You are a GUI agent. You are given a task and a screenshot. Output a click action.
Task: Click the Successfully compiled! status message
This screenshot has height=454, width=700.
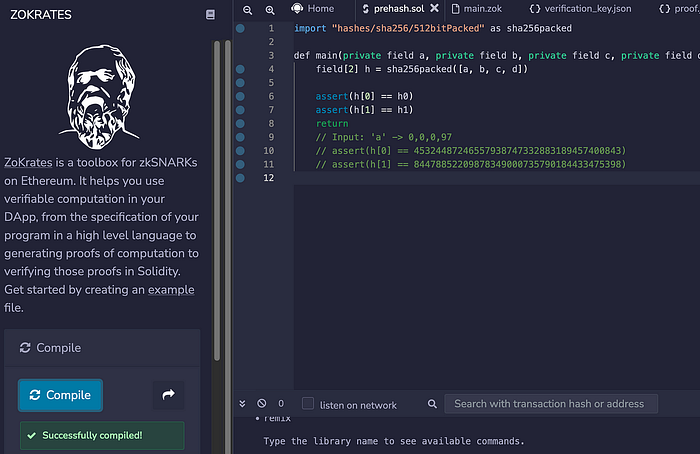pyautogui.click(x=102, y=435)
